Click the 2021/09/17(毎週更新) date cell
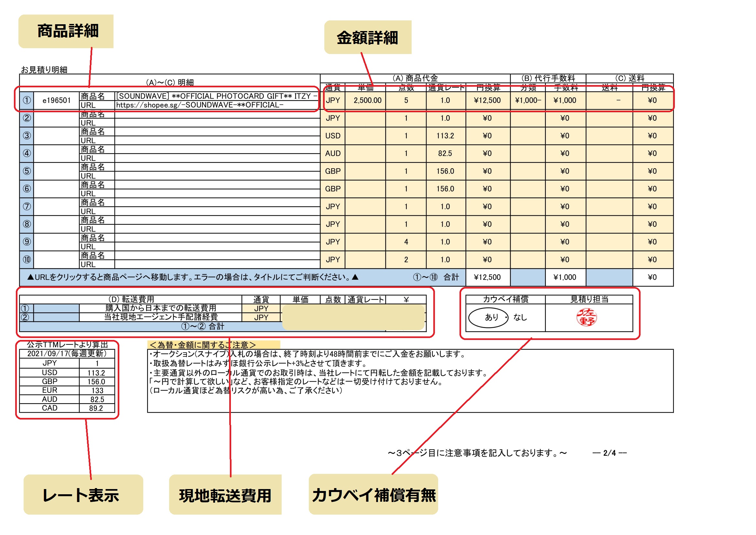Image resolution: width=756 pixels, height=535 pixels. pyautogui.click(x=67, y=354)
